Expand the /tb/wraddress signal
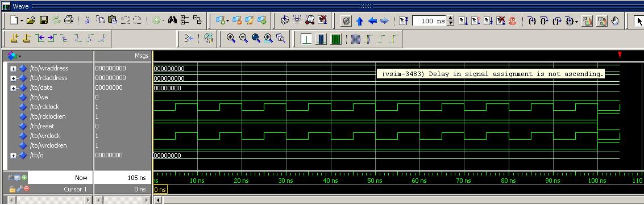The width and height of the screenshot is (644, 205). [x=13, y=69]
